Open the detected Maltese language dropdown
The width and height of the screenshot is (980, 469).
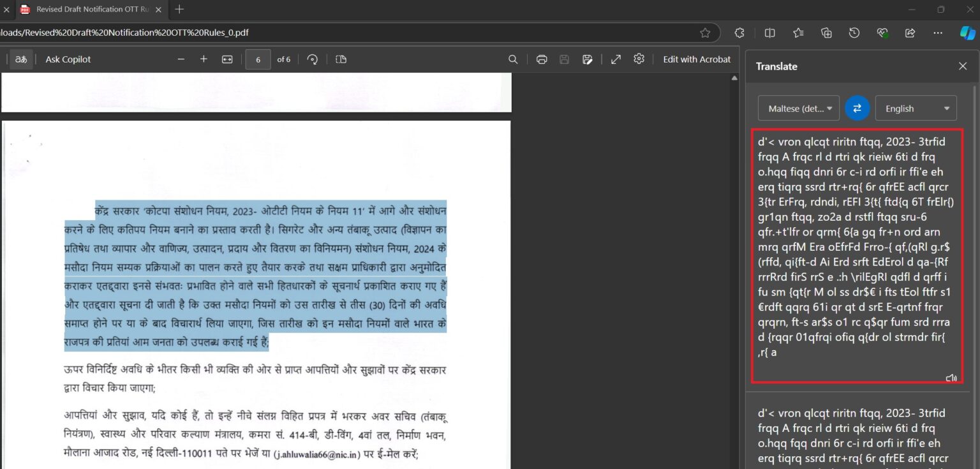(x=798, y=108)
